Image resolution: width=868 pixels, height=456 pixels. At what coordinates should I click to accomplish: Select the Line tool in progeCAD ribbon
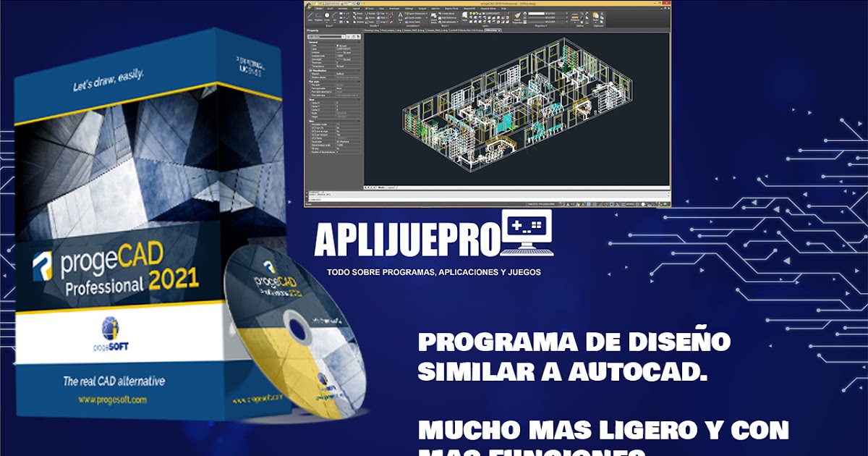(x=310, y=17)
